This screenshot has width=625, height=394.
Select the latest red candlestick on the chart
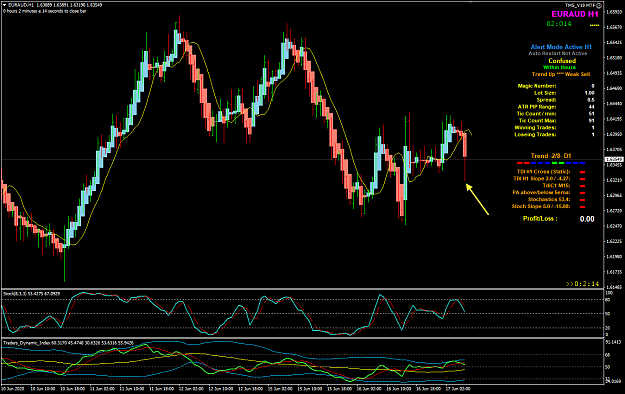point(464,146)
